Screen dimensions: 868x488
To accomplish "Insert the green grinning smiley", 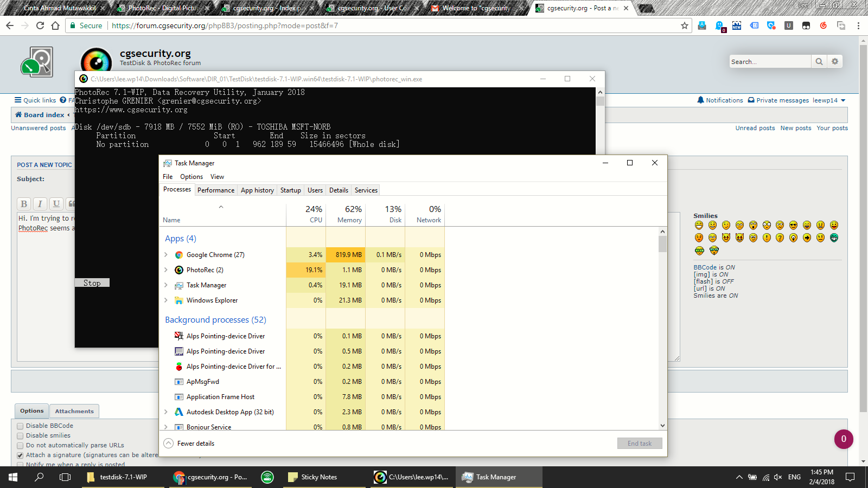I will [834, 237].
